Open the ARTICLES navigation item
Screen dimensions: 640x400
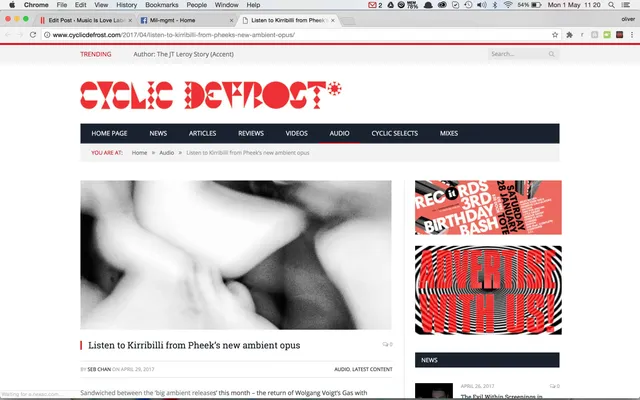[202, 133]
